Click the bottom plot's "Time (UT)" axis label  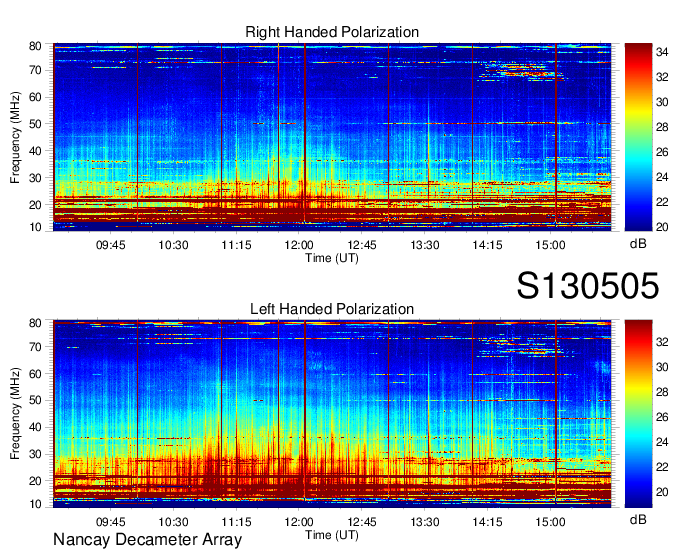click(x=332, y=535)
